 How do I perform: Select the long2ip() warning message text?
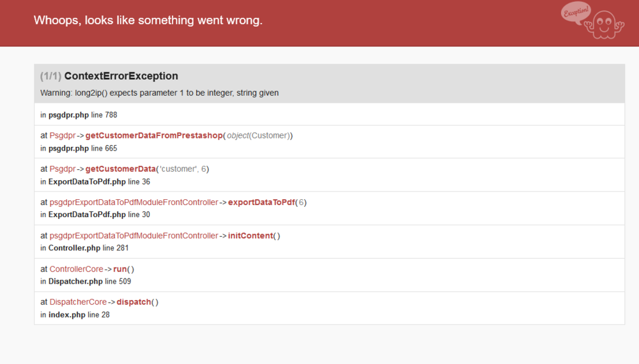click(x=159, y=93)
